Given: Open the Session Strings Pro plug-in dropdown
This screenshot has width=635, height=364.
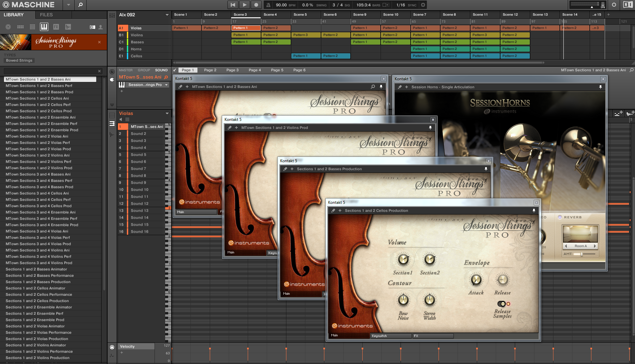Looking at the screenshot, I should (166, 85).
